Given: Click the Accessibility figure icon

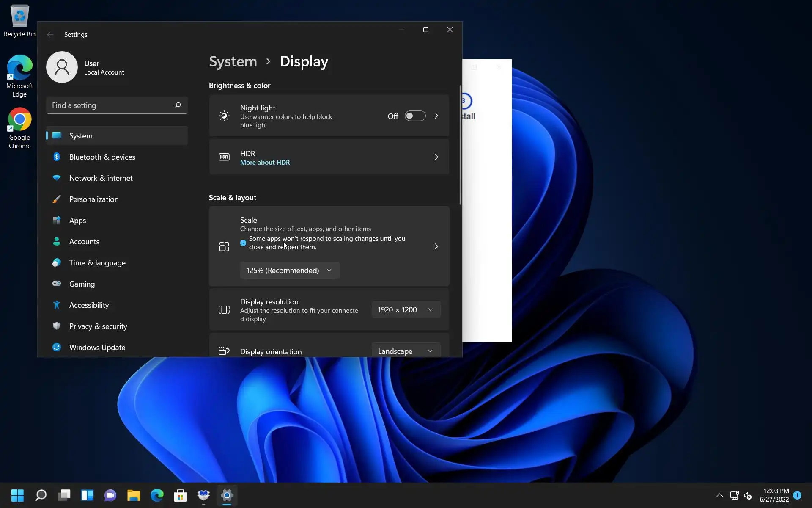Looking at the screenshot, I should [57, 305].
